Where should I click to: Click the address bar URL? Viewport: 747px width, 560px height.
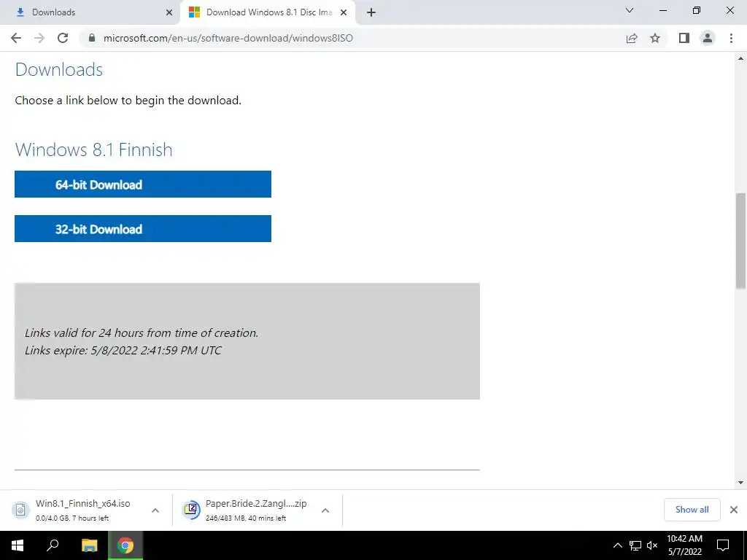228,38
